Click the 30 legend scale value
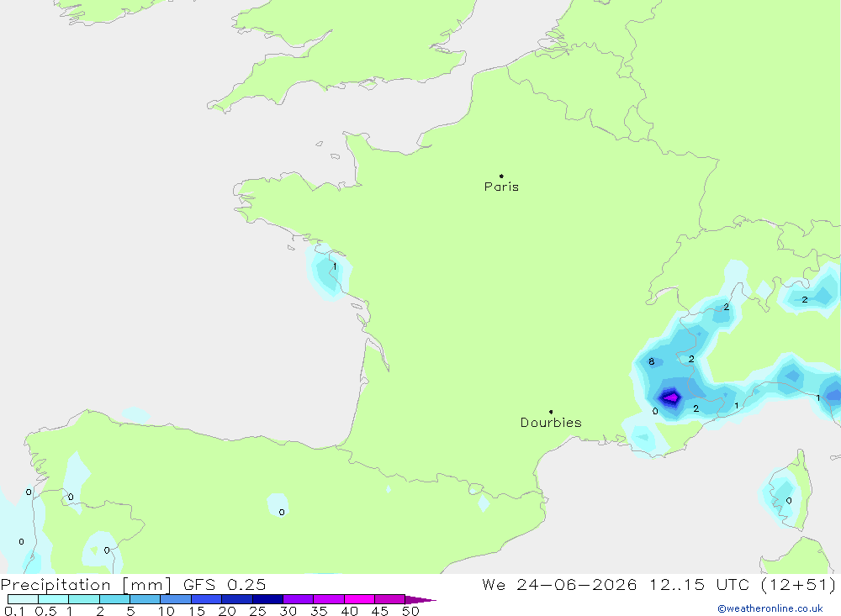 point(288,611)
